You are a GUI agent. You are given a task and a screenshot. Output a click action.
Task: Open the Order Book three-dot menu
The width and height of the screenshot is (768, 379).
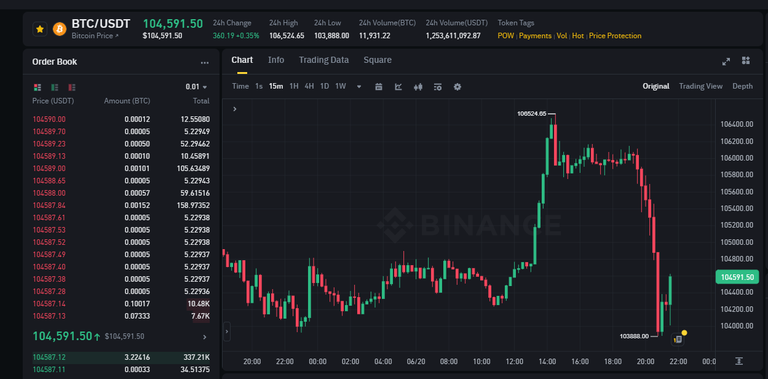[x=205, y=63]
